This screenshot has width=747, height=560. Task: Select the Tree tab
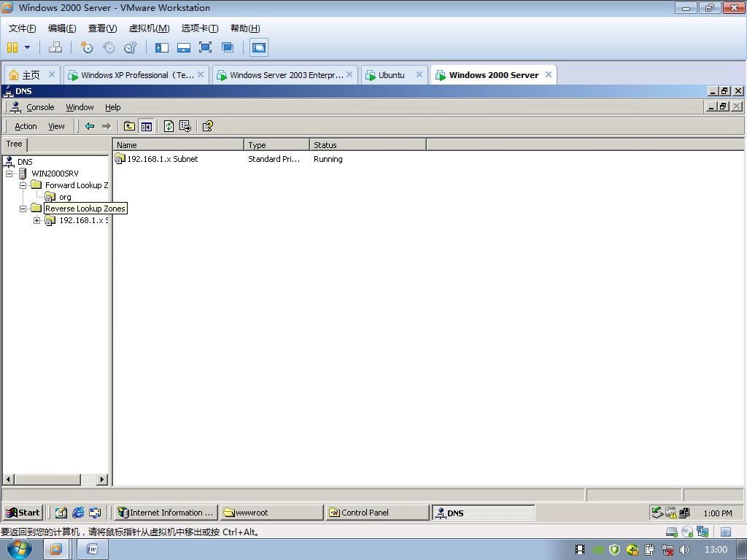tap(15, 144)
